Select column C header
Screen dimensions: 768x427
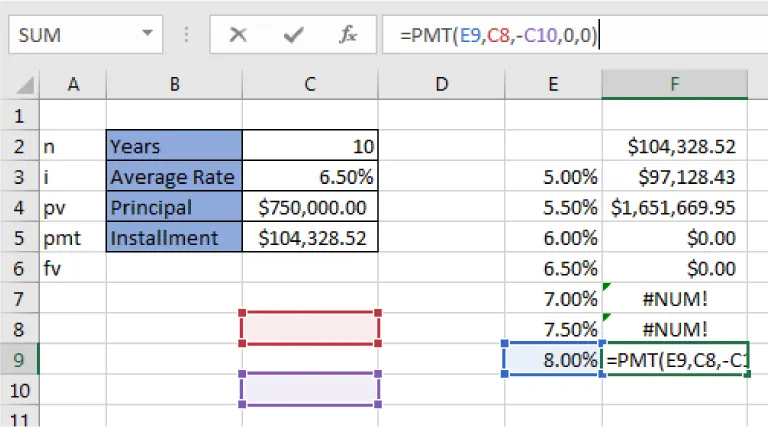(x=310, y=86)
